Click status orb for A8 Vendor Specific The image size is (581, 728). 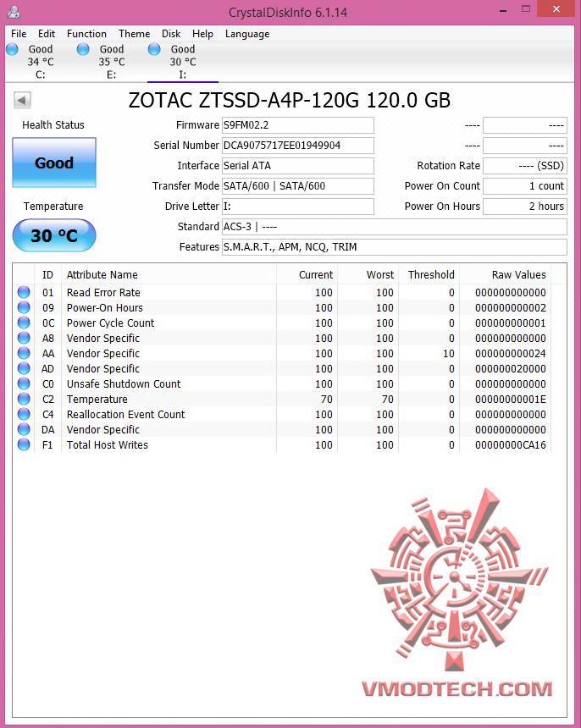tap(24, 338)
